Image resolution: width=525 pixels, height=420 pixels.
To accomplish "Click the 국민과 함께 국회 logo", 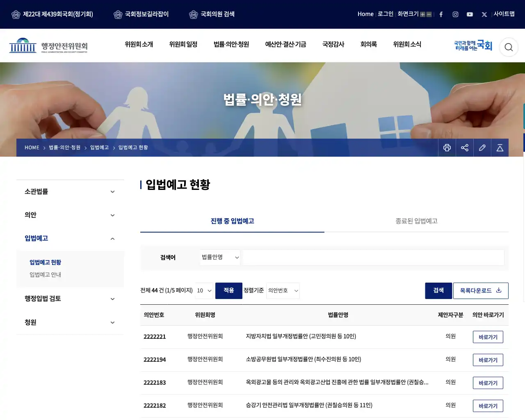I will [473, 46].
